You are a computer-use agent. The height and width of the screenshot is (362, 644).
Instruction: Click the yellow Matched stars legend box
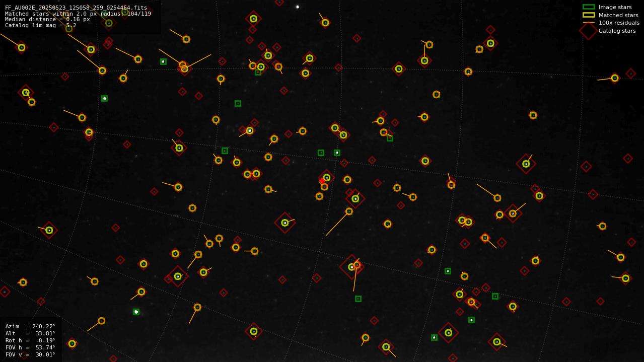coord(589,15)
